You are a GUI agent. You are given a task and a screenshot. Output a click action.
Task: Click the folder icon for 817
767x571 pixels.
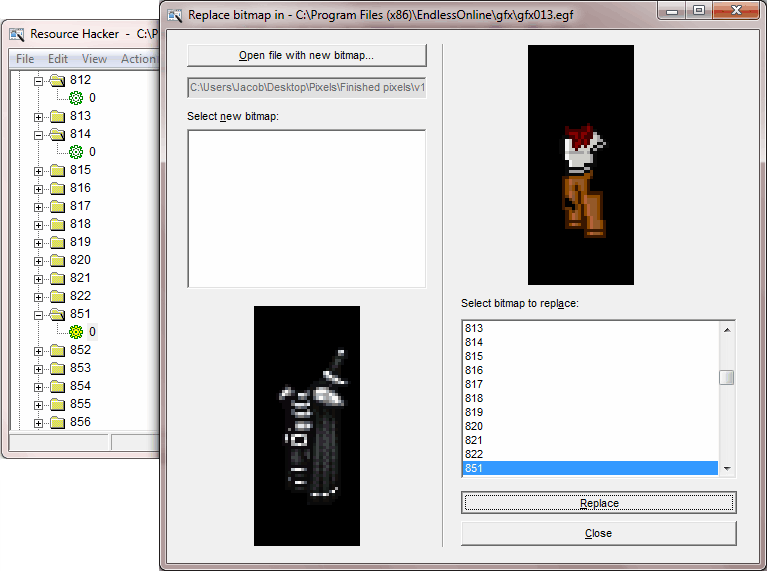[57, 206]
